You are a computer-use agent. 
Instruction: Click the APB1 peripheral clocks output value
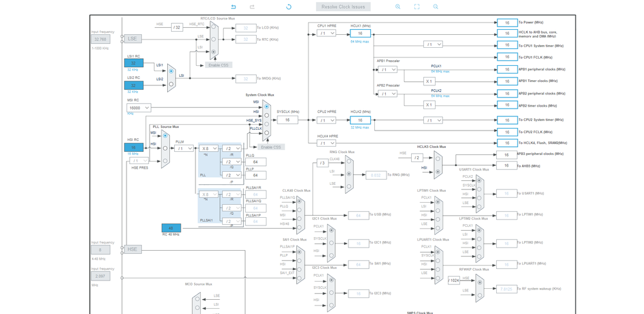click(507, 70)
